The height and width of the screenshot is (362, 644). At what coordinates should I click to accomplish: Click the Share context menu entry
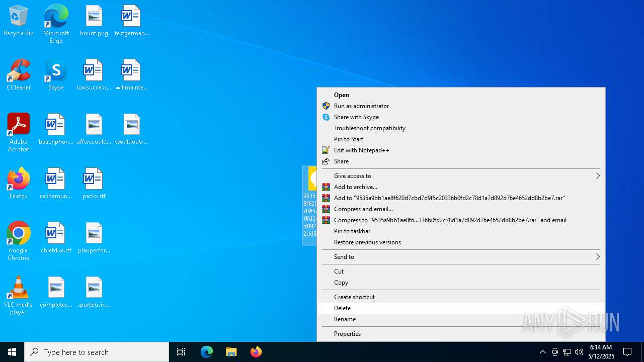(461, 161)
